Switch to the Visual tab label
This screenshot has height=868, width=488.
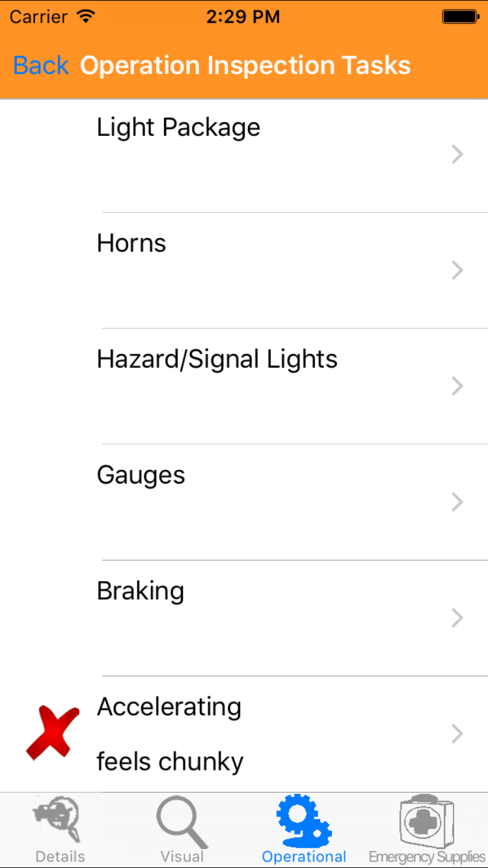point(182,856)
